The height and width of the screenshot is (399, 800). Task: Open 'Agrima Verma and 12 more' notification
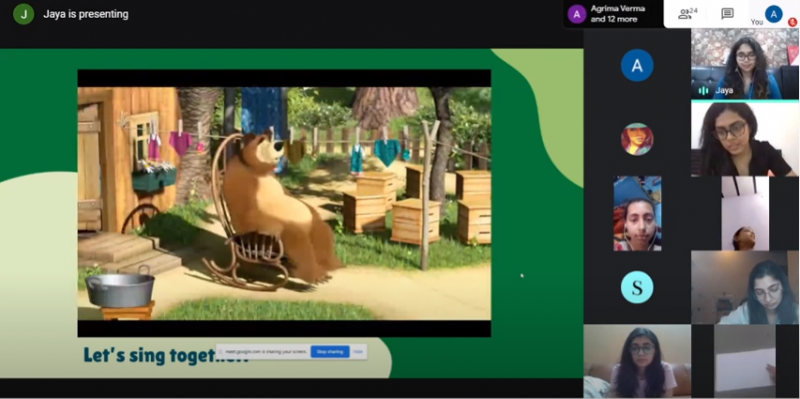coord(614,14)
